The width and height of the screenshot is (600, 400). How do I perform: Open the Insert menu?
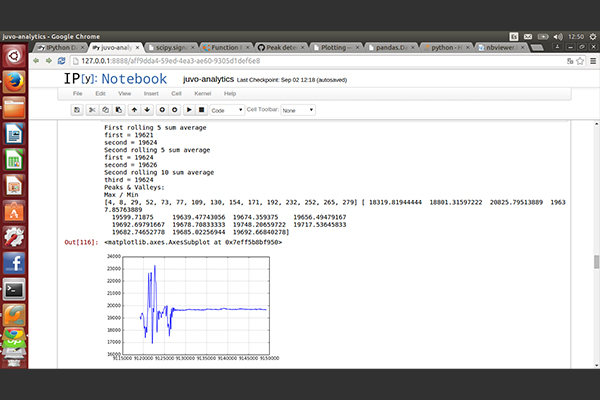click(x=149, y=93)
